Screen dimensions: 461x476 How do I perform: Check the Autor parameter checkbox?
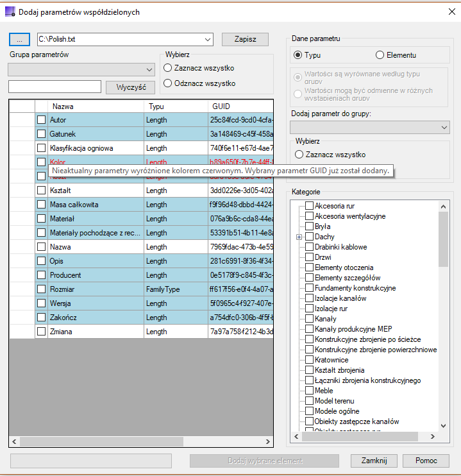[x=41, y=120]
